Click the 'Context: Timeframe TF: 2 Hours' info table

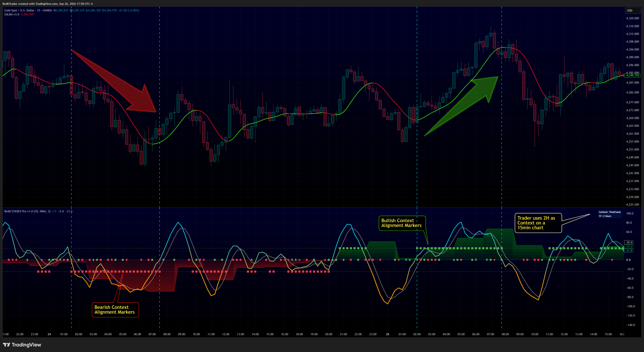click(609, 214)
